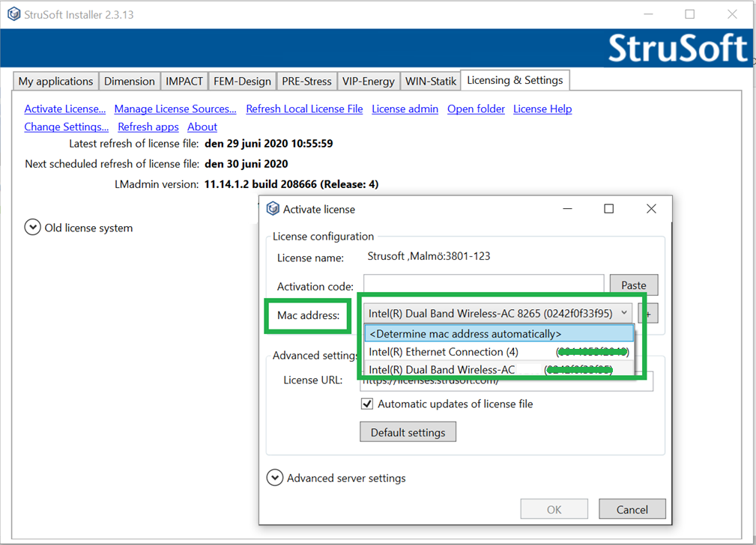
Task: Click the Refresh apps link
Action: point(148,127)
